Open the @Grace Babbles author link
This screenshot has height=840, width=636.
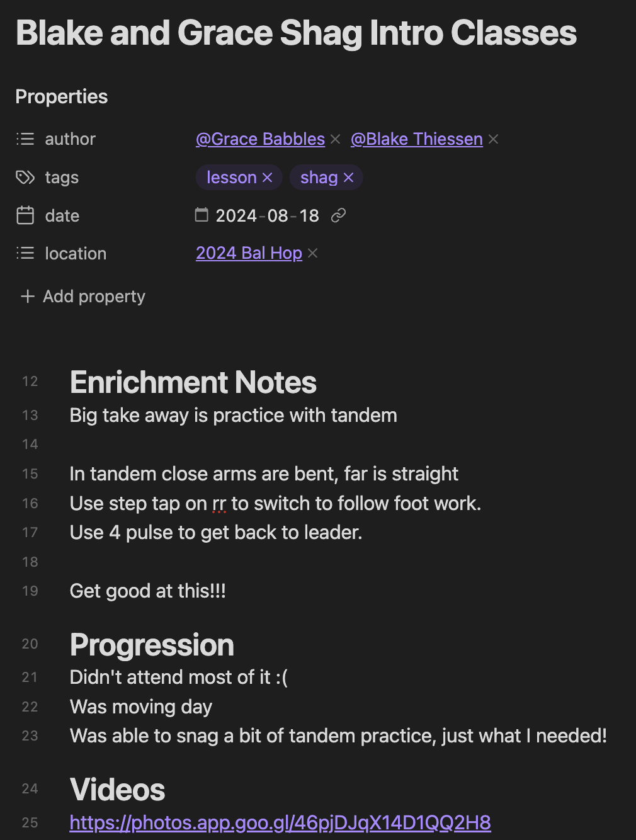[260, 139]
